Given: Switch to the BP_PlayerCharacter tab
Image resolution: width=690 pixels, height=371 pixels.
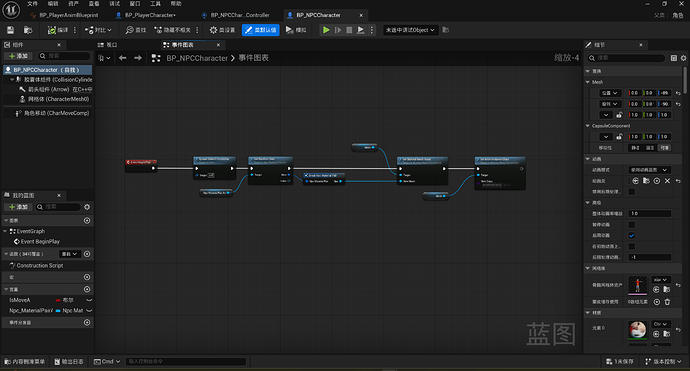Looking at the screenshot, I should (x=150, y=15).
